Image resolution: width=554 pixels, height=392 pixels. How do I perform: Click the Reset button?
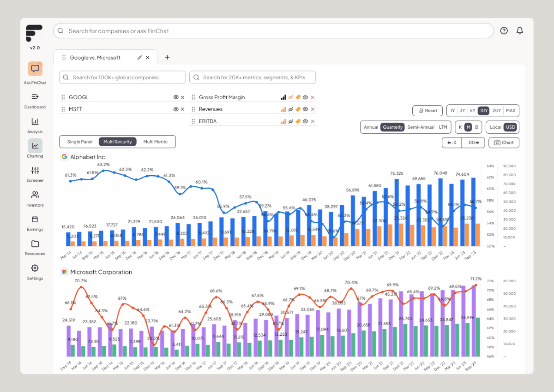428,111
